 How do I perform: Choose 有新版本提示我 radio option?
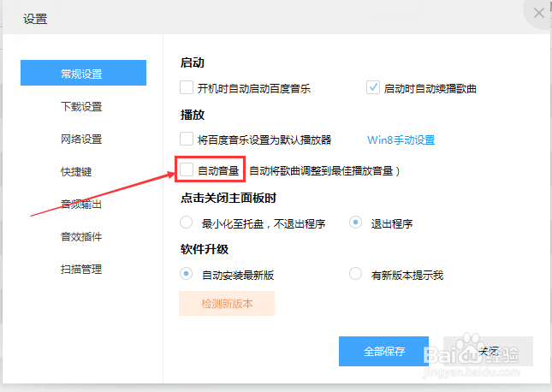355,274
